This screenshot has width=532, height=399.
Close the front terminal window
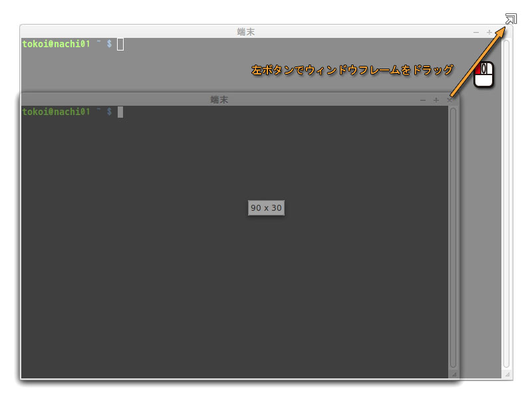point(450,100)
